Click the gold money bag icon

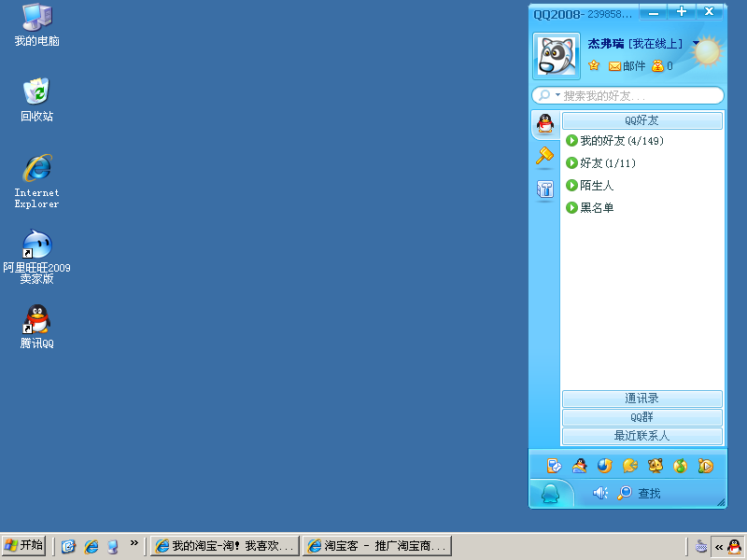657,65
